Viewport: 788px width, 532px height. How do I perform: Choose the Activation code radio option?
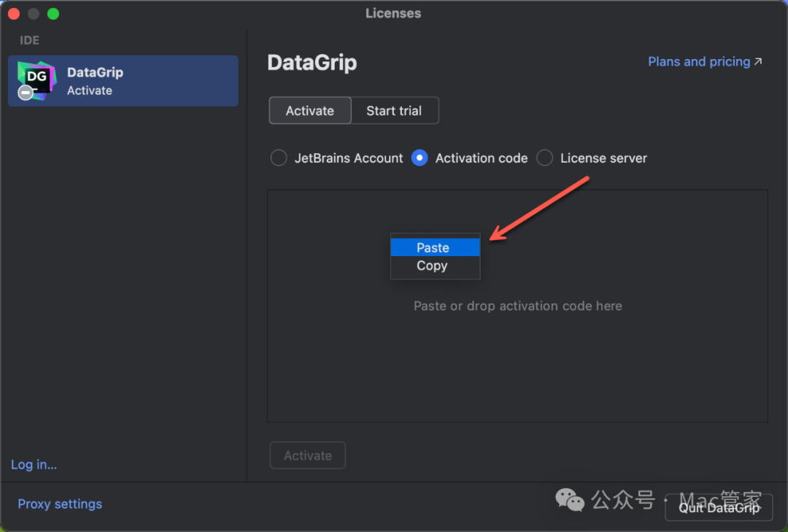click(420, 158)
